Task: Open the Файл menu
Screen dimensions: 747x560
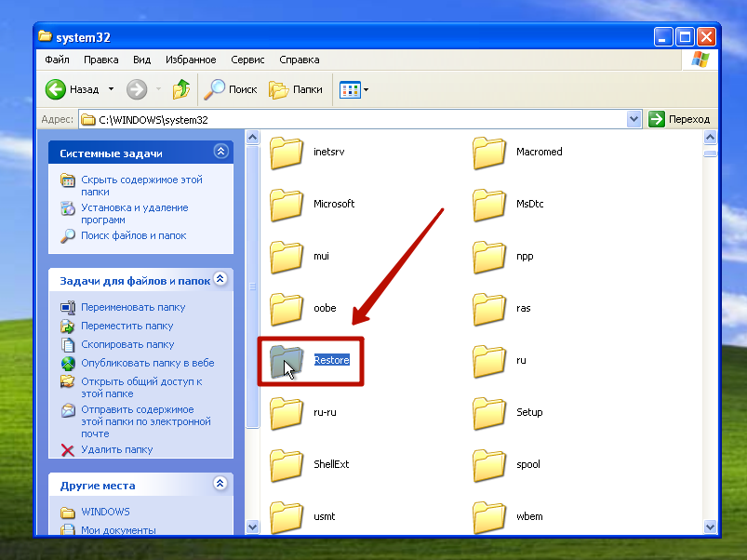Action: tap(57, 60)
